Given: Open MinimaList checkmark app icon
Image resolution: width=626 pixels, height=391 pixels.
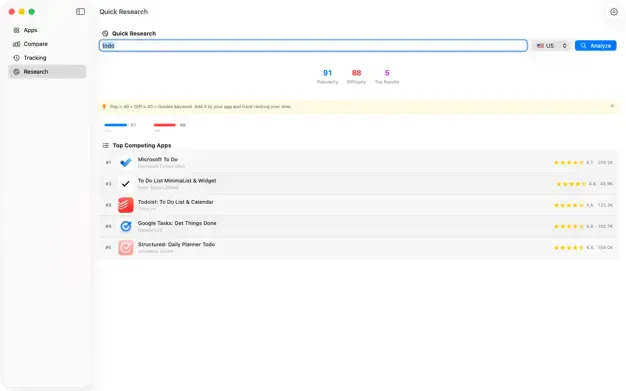Looking at the screenshot, I should pyautogui.click(x=126, y=184).
